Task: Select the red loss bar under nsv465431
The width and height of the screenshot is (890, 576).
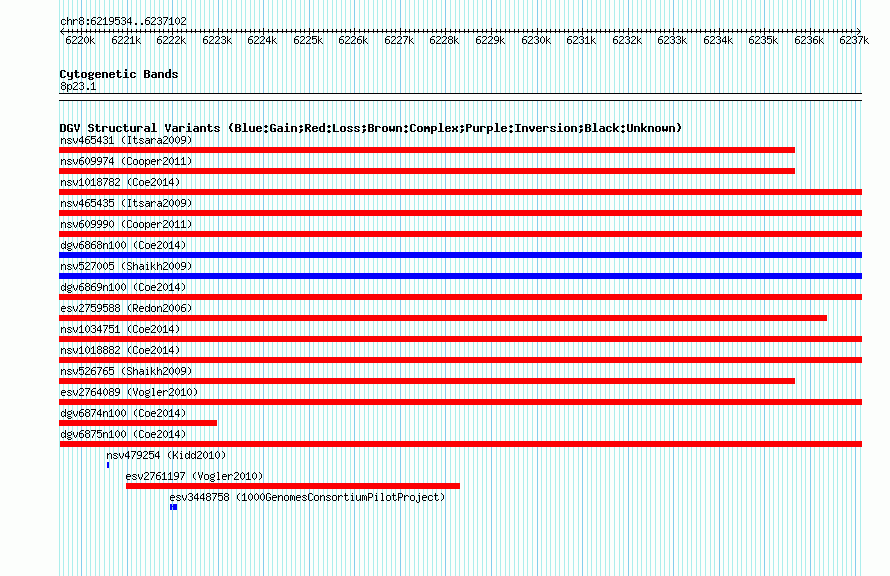Action: pos(427,150)
